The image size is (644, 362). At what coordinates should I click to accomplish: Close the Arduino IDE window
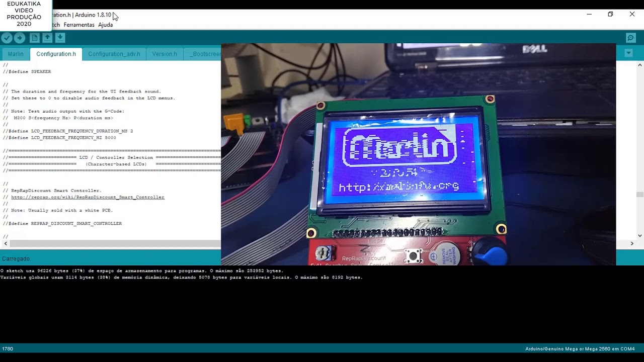click(x=632, y=15)
